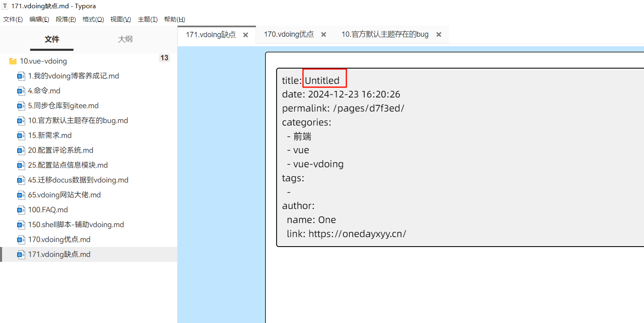Image resolution: width=644 pixels, height=323 pixels.
Task: Click the "name: One" line
Action: [x=311, y=220]
